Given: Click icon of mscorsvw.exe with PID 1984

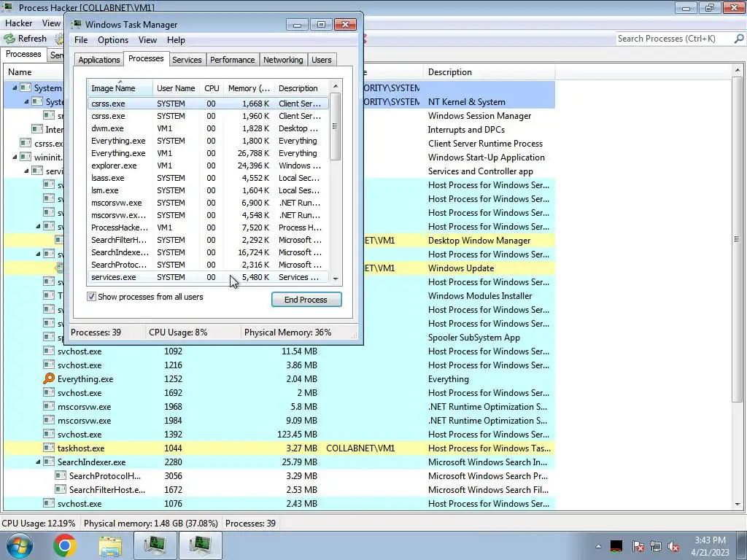Looking at the screenshot, I should pyautogui.click(x=49, y=420).
